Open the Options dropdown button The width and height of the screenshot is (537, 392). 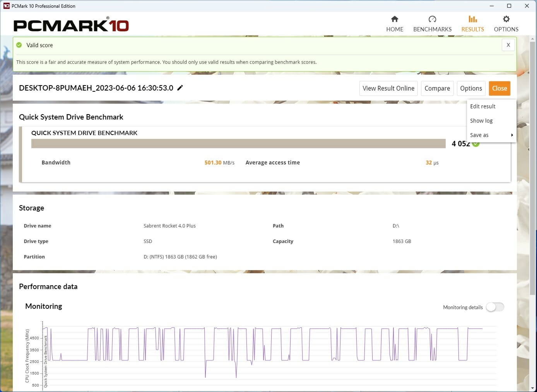471,88
